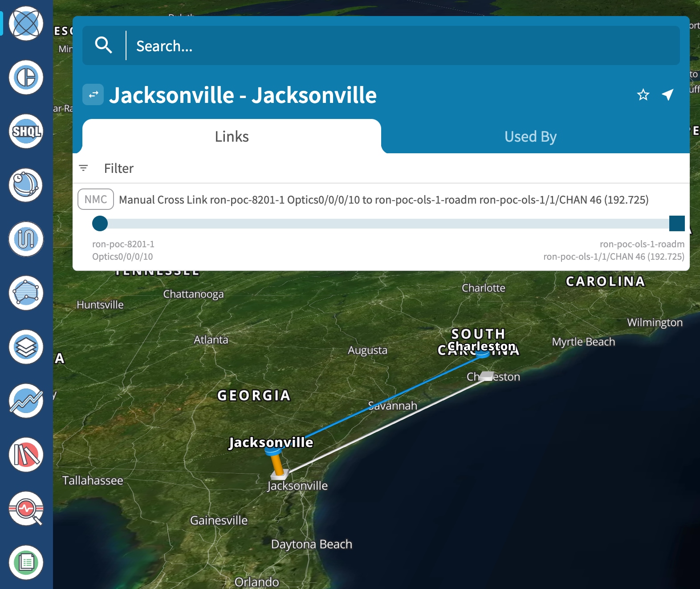Click the filter lines icon

click(x=83, y=168)
